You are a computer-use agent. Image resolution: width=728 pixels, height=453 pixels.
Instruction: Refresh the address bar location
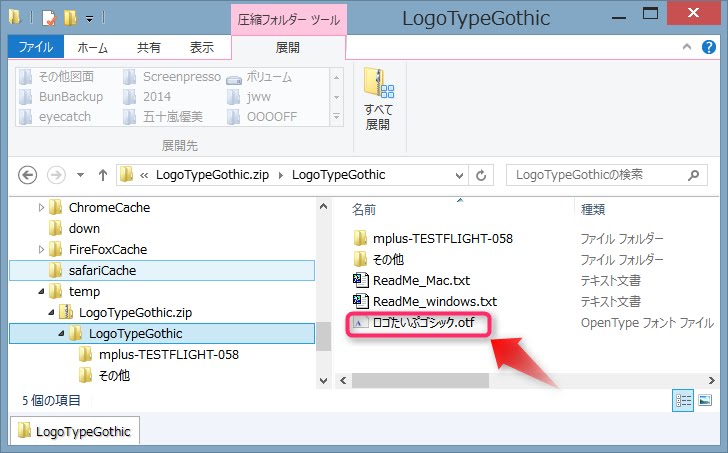(x=481, y=175)
